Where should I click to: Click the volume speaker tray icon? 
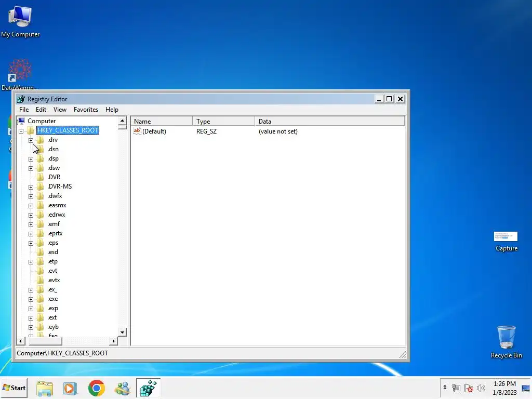pos(481,388)
